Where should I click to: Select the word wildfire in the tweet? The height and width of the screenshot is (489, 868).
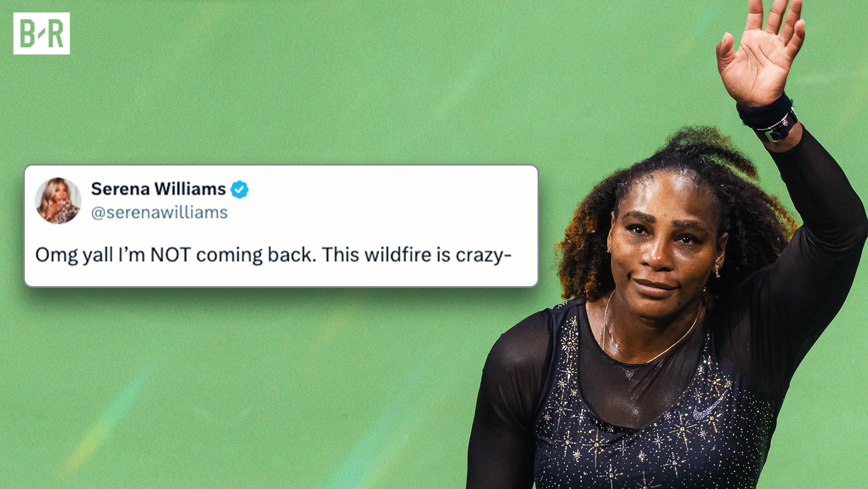point(398,255)
